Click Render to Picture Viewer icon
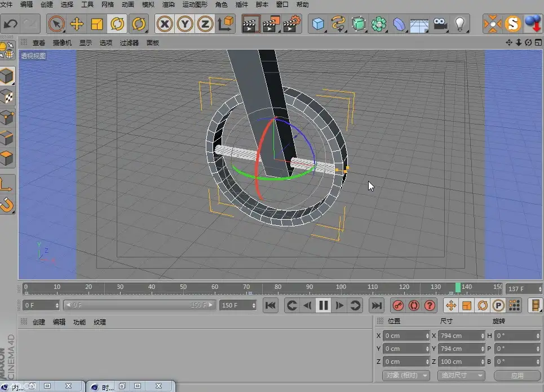544x392 pixels. point(272,24)
